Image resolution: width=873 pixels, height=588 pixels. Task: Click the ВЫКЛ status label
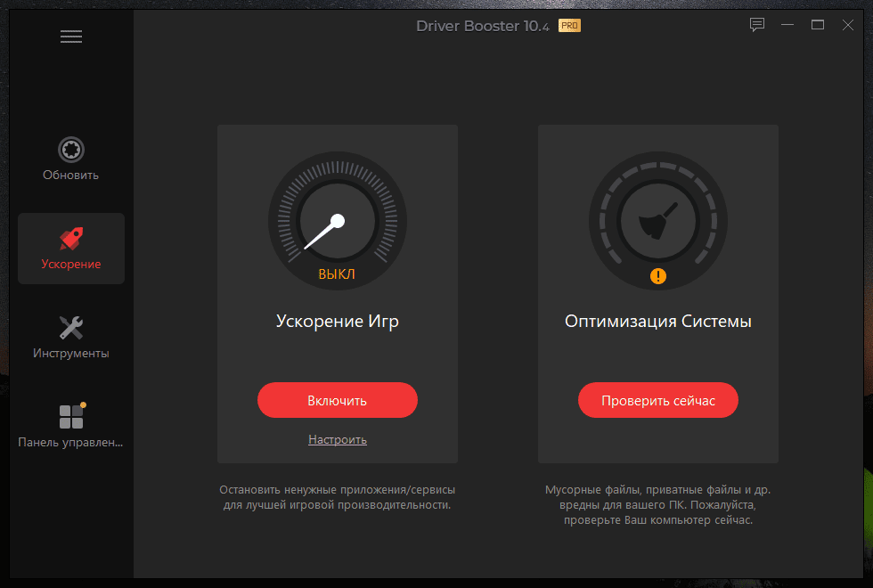[337, 274]
